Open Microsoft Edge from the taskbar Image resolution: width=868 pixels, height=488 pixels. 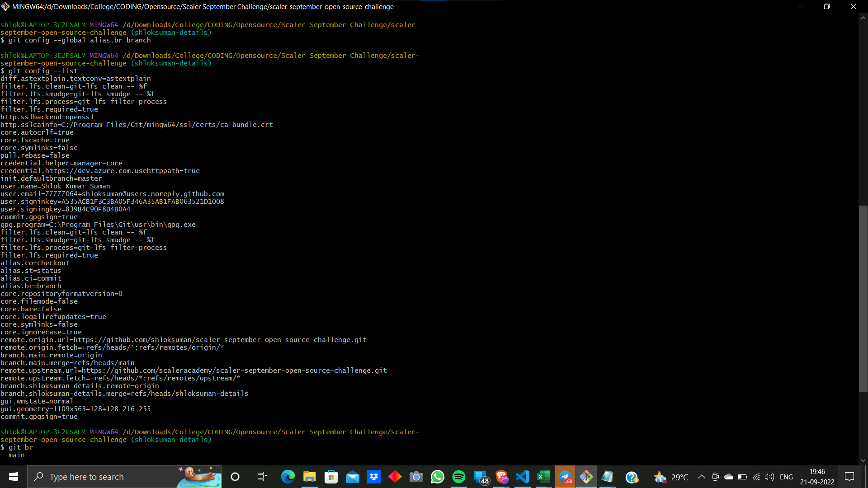point(288,477)
